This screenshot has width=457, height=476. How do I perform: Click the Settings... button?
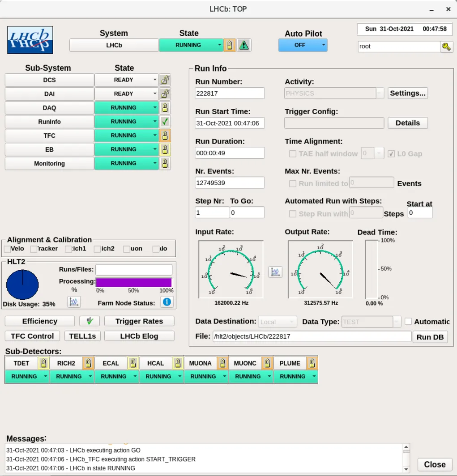pyautogui.click(x=407, y=93)
